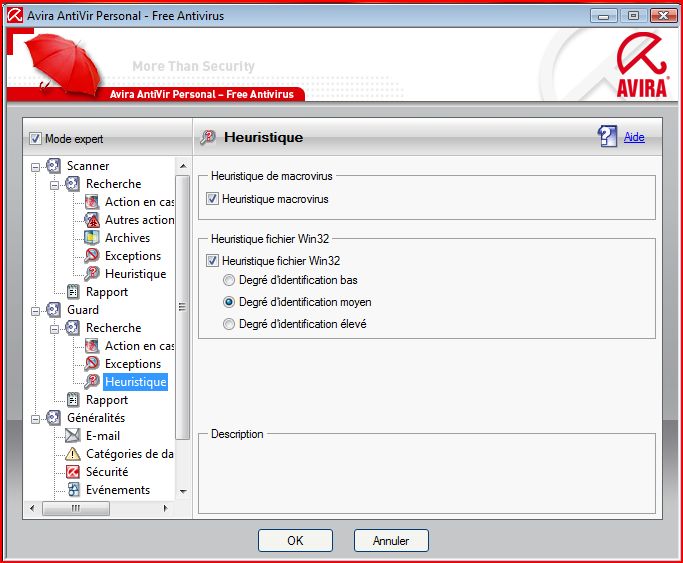Confirm settings with OK button
Viewport: 683px width, 563px height.
295,540
